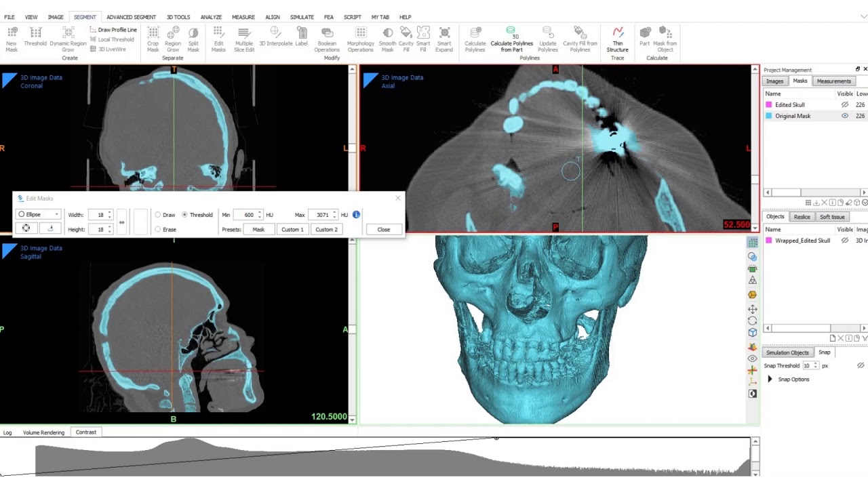Click the HU threshold info icon
The height and width of the screenshot is (488, 868).
click(x=356, y=215)
